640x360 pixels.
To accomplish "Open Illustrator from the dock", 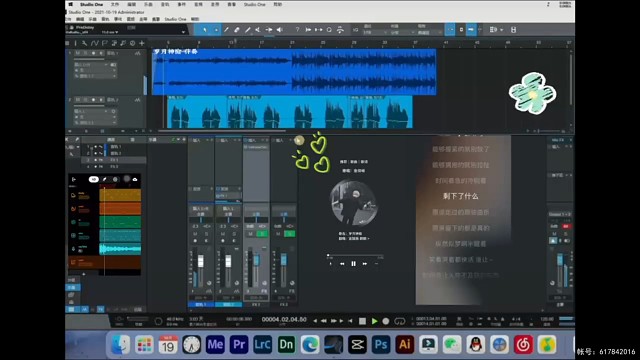I will coord(404,344).
